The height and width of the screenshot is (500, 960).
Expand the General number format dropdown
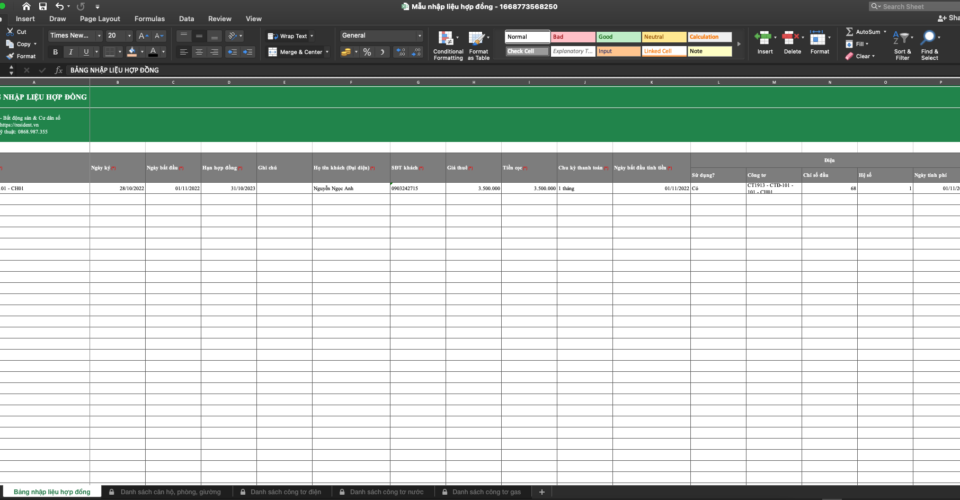click(419, 35)
